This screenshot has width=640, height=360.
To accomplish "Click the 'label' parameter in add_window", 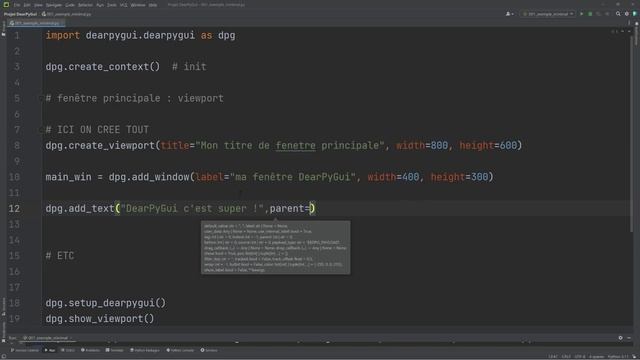I will click(x=209, y=177).
